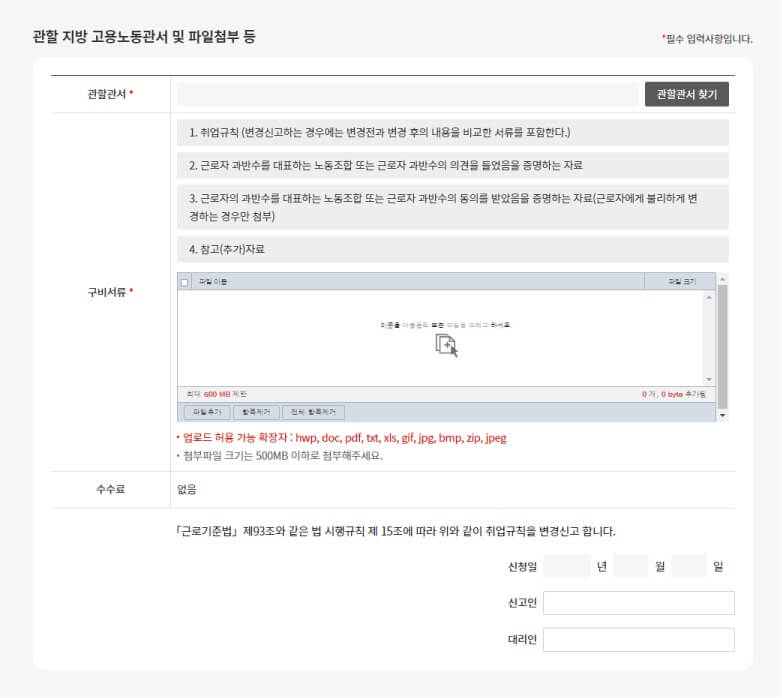Click the 항목제거 button

click(256, 412)
